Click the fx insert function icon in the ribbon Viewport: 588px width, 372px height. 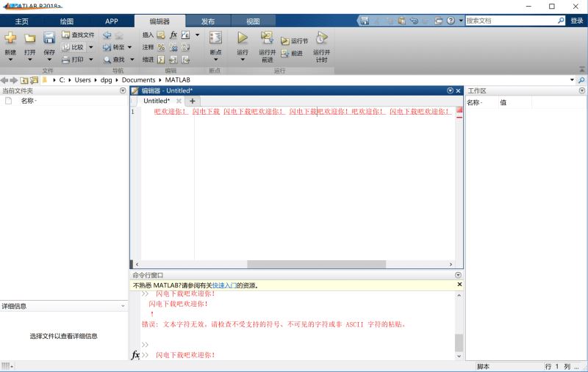pyautogui.click(x=173, y=35)
